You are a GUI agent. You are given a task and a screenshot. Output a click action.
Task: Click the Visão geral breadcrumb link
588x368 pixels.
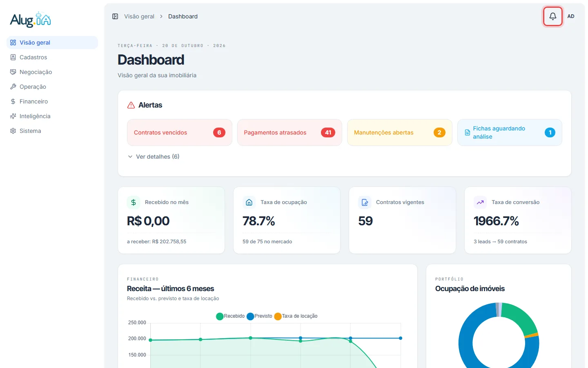tap(139, 16)
